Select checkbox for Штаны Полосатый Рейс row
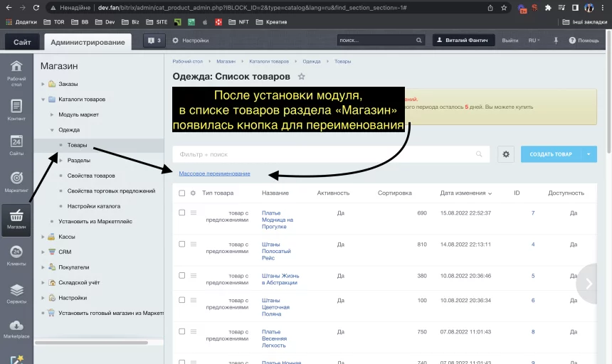 point(182,244)
